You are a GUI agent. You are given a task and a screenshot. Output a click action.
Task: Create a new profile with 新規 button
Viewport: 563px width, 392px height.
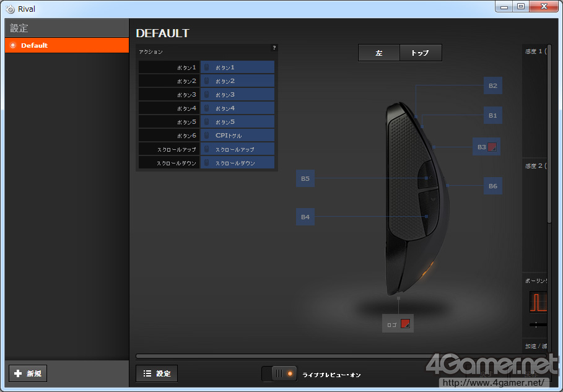point(28,373)
